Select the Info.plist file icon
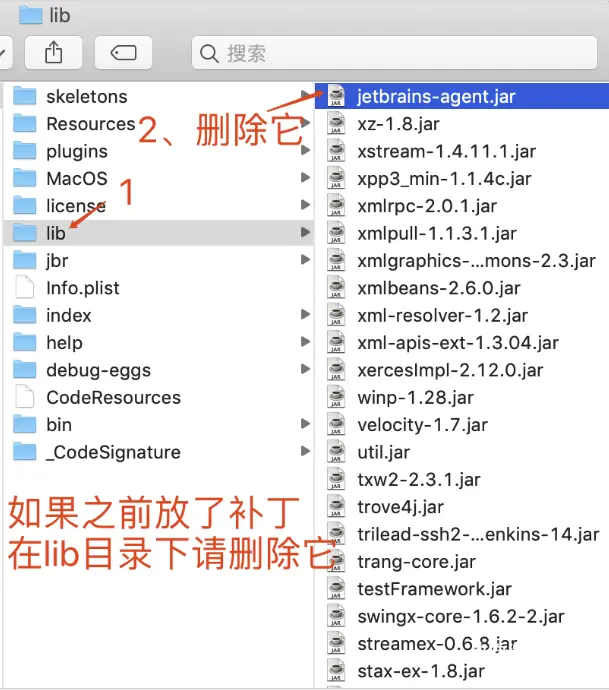This screenshot has height=690, width=609. pos(25,287)
